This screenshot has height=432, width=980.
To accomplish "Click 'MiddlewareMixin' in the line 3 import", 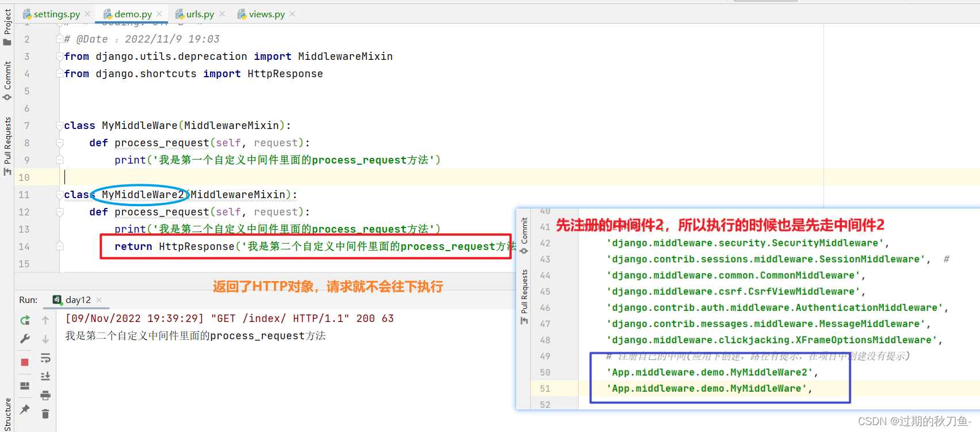I will [345, 56].
